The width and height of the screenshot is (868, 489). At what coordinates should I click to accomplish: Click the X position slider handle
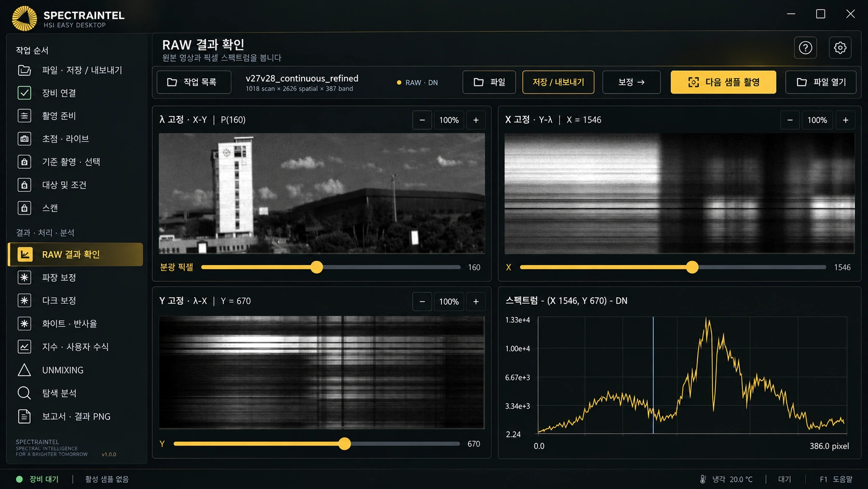point(692,267)
